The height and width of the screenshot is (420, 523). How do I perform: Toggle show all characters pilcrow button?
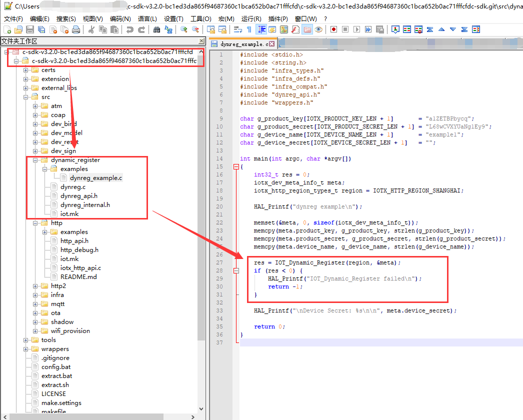pos(249,29)
